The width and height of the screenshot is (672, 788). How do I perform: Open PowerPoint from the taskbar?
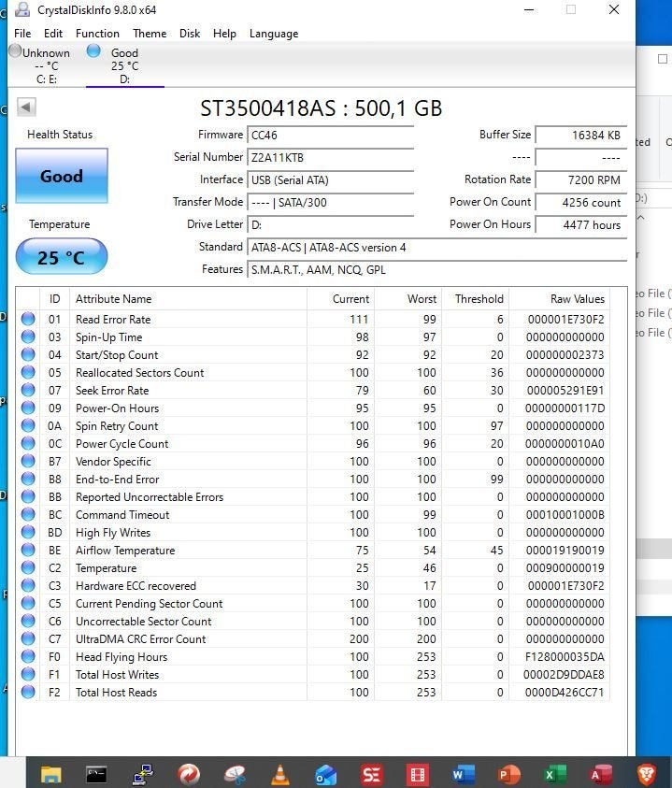coord(508,774)
